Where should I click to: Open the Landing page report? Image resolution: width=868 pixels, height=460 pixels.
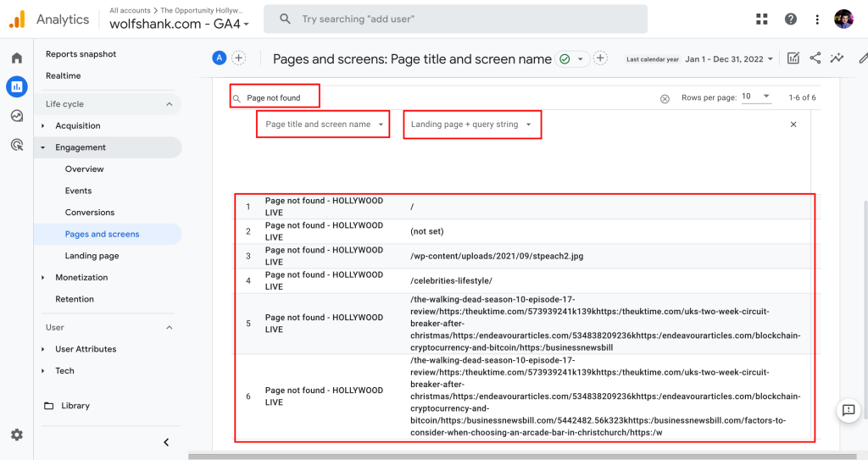tap(92, 256)
